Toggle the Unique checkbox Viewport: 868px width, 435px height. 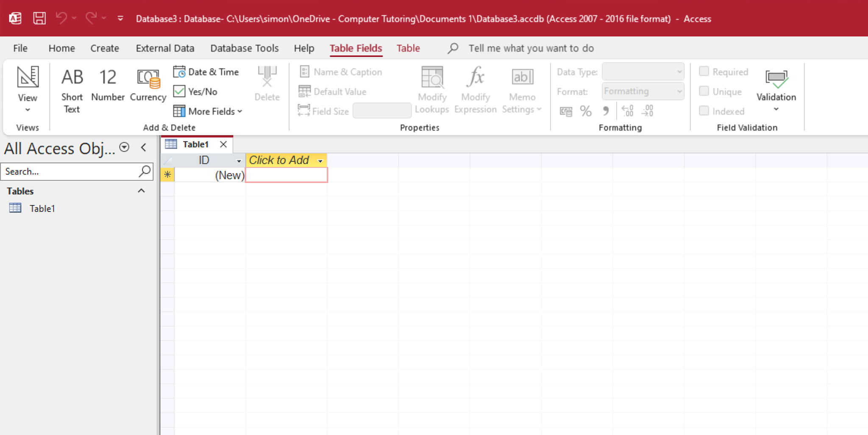(x=704, y=91)
